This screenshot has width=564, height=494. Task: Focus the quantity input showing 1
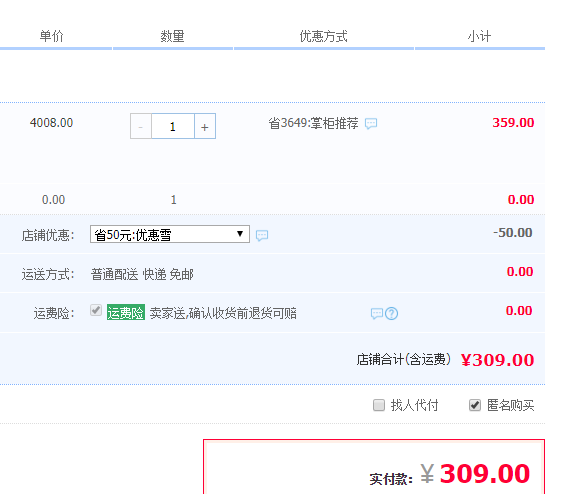tap(173, 126)
